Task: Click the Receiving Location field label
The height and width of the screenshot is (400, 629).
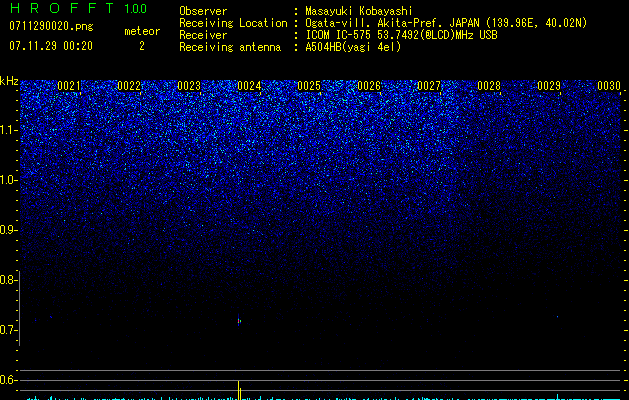Action: [233, 23]
